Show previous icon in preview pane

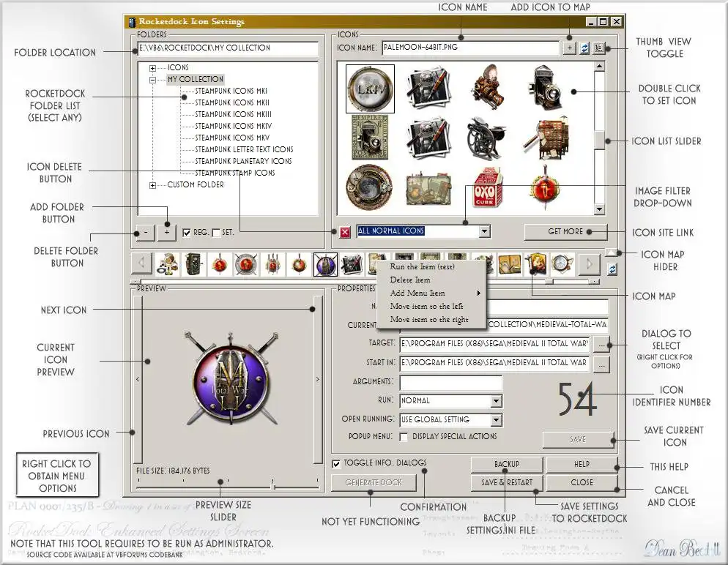pyautogui.click(x=138, y=379)
